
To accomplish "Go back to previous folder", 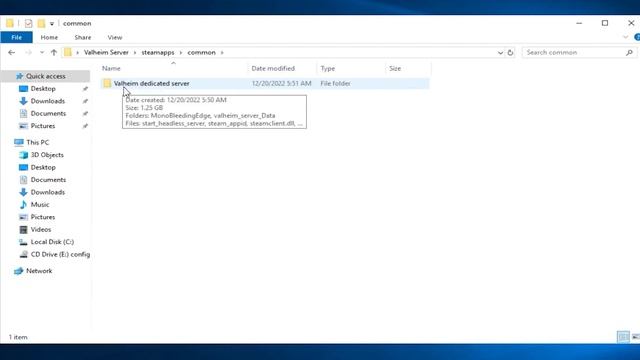I will click(x=11, y=52).
